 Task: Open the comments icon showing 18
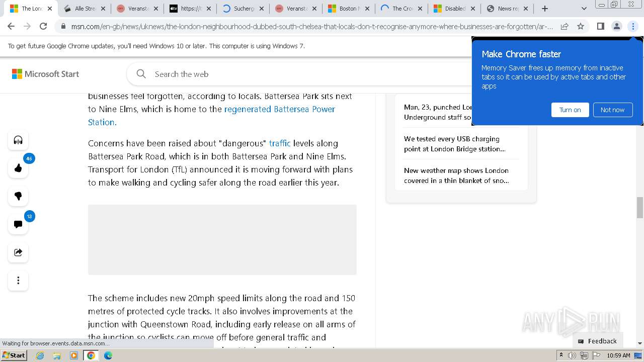click(18, 224)
